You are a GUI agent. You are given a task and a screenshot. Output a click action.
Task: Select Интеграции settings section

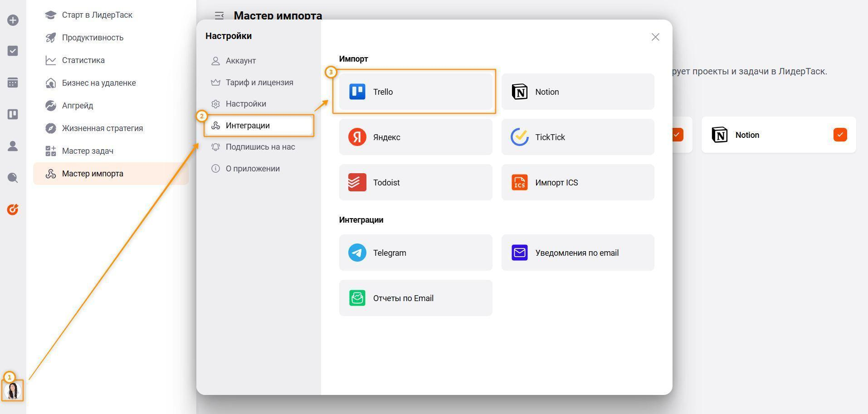pyautogui.click(x=258, y=126)
